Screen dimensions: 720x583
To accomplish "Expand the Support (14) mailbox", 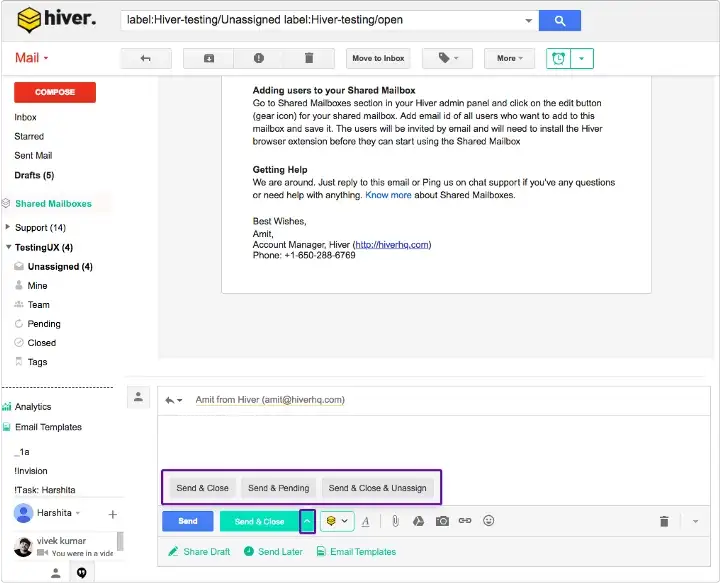I will [x=8, y=227].
